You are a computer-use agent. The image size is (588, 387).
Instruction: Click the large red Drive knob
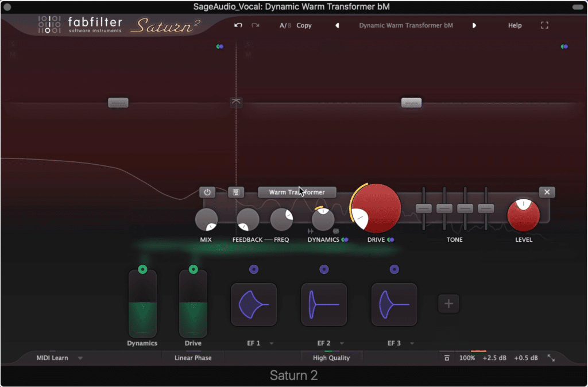tap(376, 208)
